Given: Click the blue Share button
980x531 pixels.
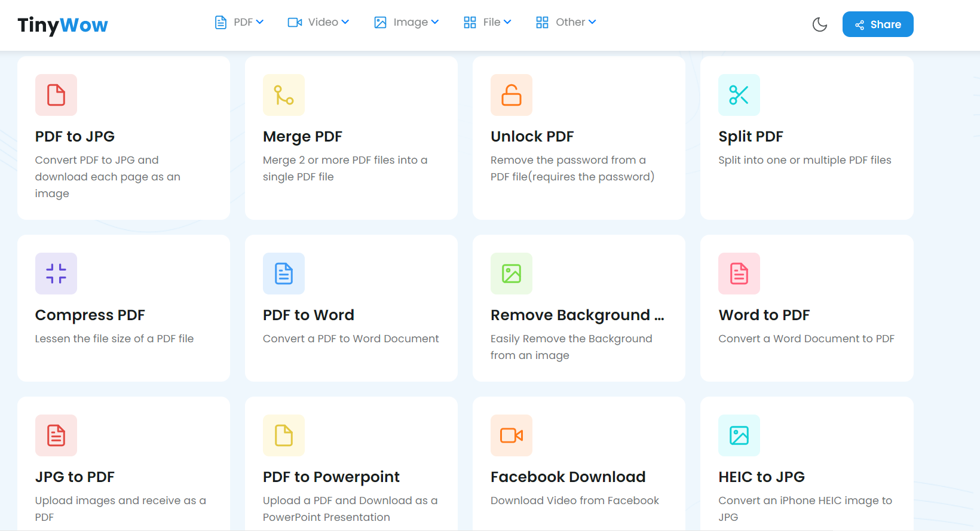Looking at the screenshot, I should (878, 24).
